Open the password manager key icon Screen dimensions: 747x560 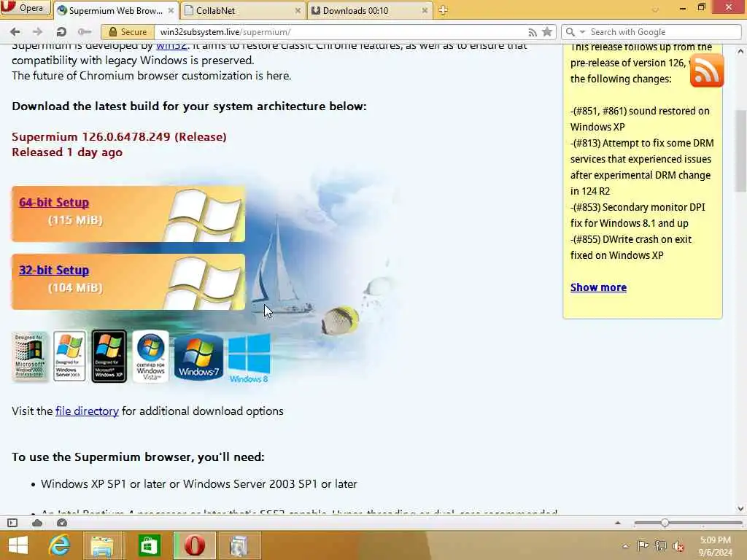coord(85,32)
